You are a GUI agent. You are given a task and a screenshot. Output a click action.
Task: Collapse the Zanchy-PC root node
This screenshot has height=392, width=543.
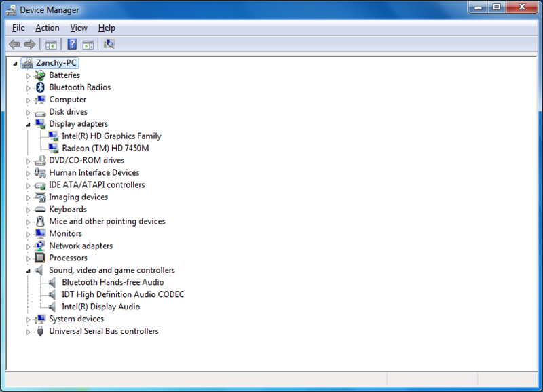15,64
